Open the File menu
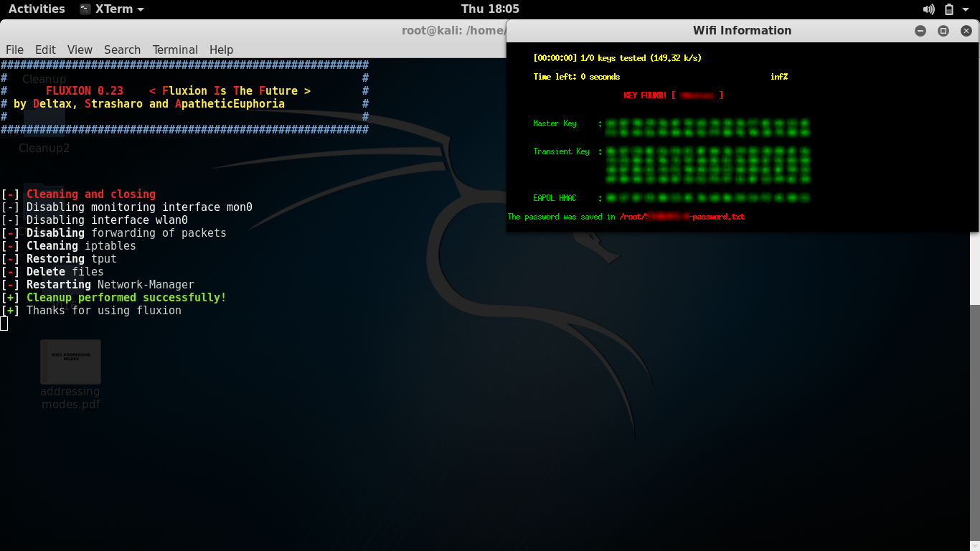980x551 pixels. 14,50
